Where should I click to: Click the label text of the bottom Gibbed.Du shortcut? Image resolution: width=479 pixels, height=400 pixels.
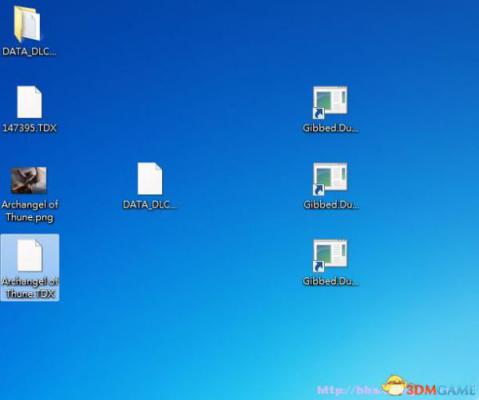331,281
